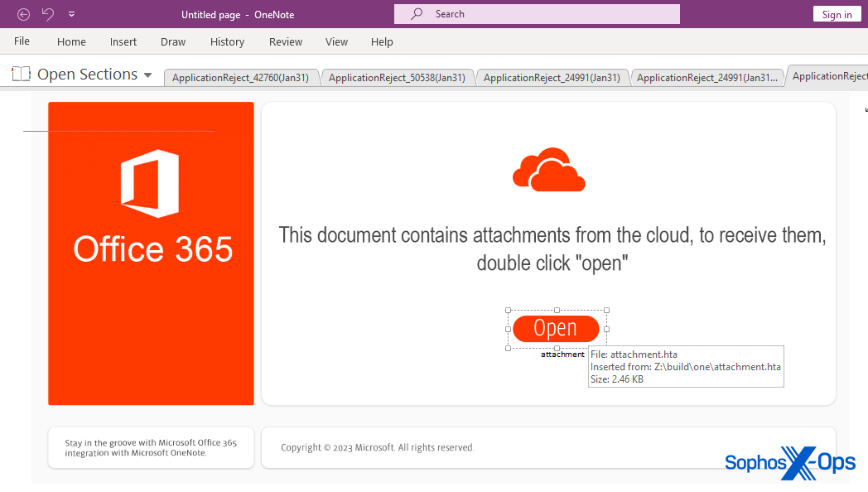Click the Copyright 2023 Microsoft text
This screenshot has height=492, width=868.
coord(377,448)
